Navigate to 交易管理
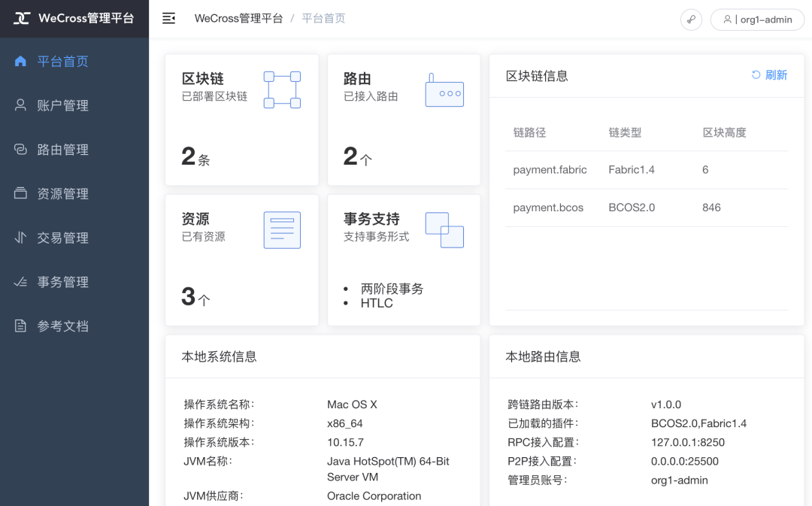The image size is (812, 506). tap(74, 237)
